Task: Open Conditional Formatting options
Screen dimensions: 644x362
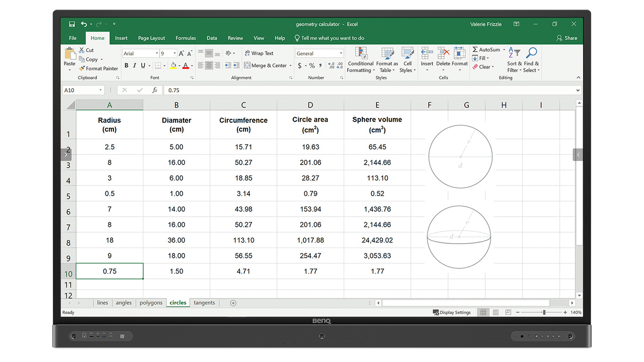Action: pos(360,59)
